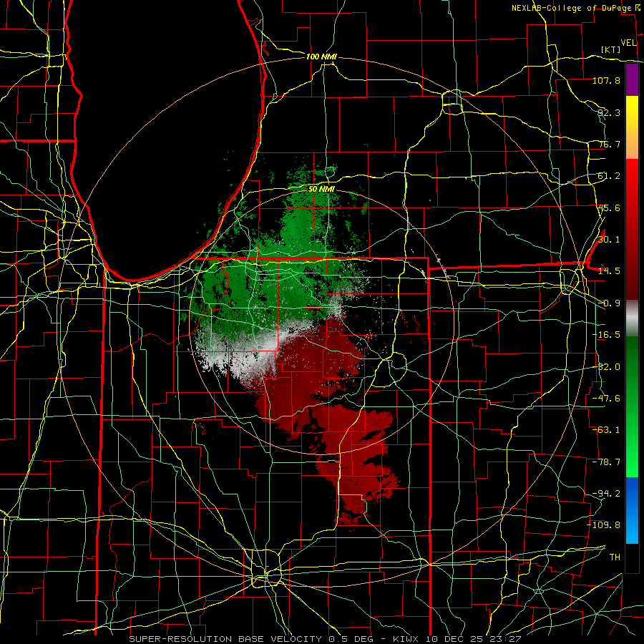Click the VEL label above the color scale
The image size is (644, 644).
(x=628, y=43)
